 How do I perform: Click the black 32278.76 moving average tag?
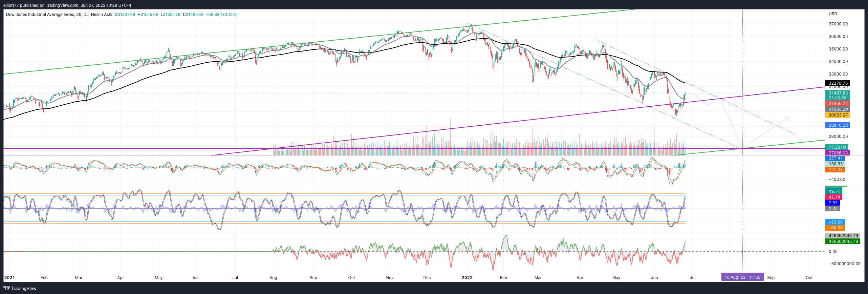click(838, 83)
